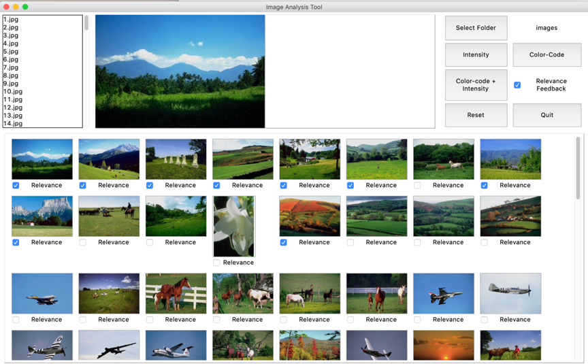The height and width of the screenshot is (364, 588).
Task: Check Relevance under horseback rider herding cattle thumbnail
Action: [x=83, y=242]
